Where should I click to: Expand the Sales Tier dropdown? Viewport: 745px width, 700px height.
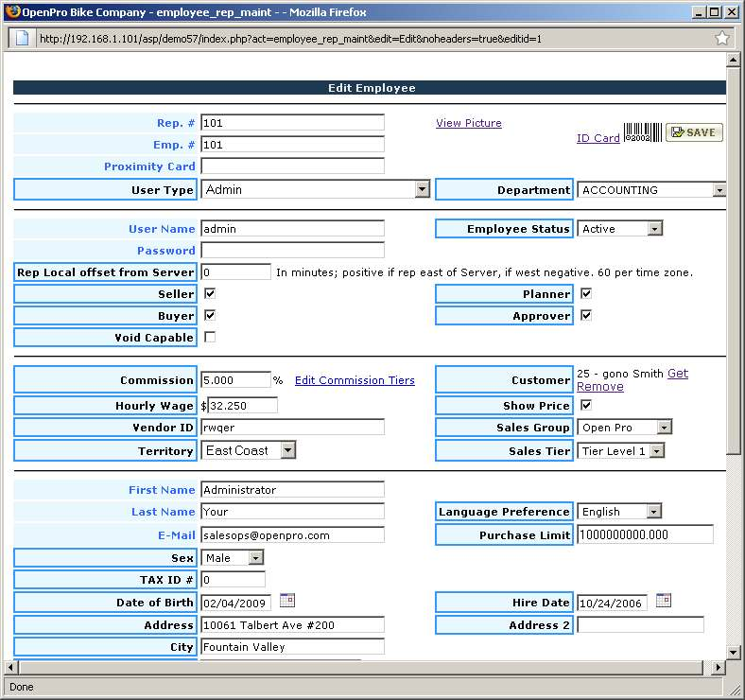click(x=656, y=451)
